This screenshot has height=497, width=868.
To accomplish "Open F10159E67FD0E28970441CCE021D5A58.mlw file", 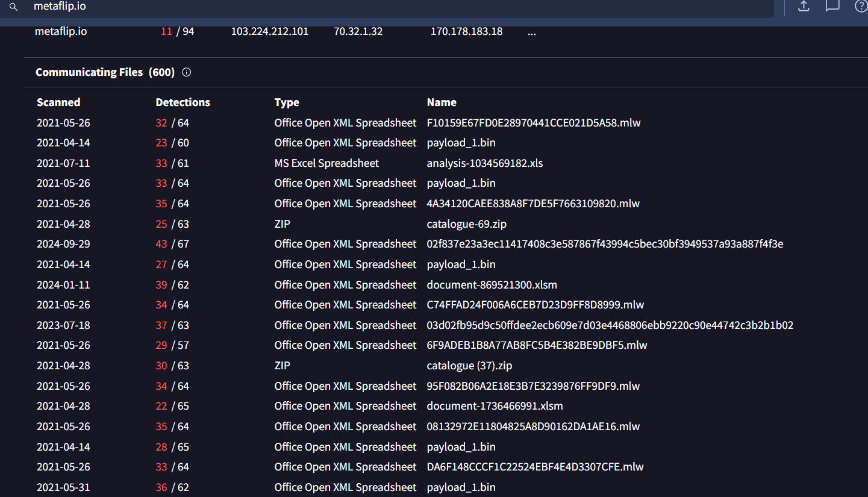I will coord(533,123).
